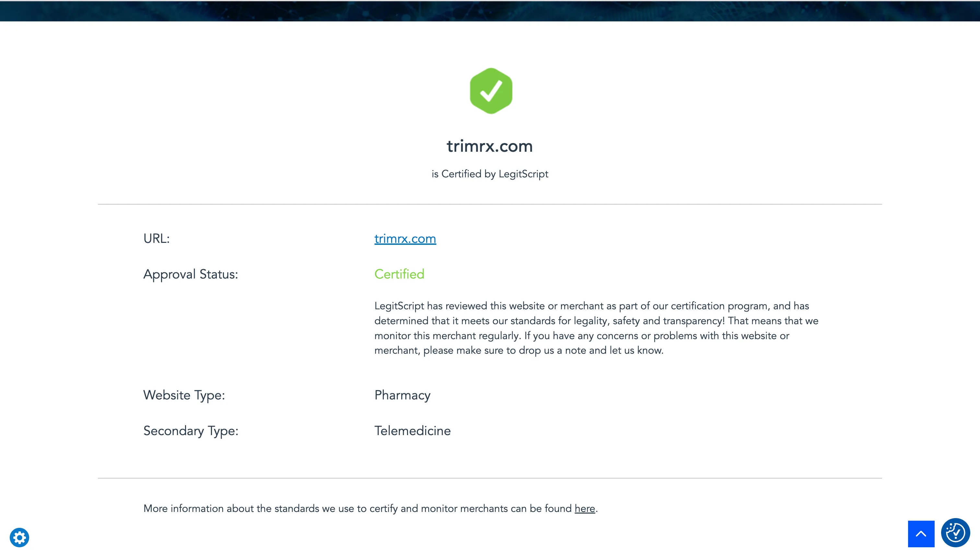Click the 'URL:' label
This screenshot has width=980, height=557.
[157, 239]
